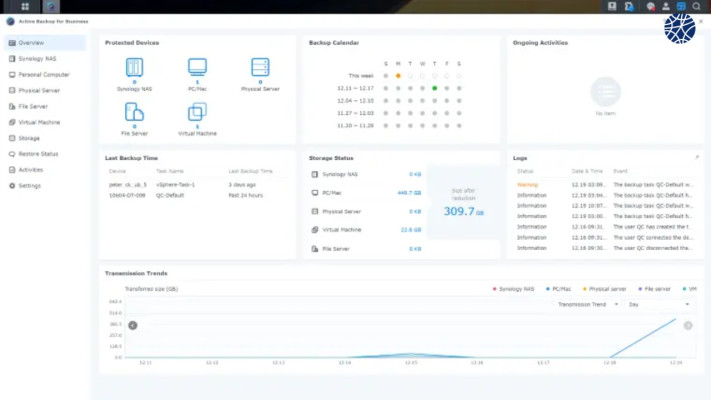Close the Active Backup for Business window

coord(701,21)
